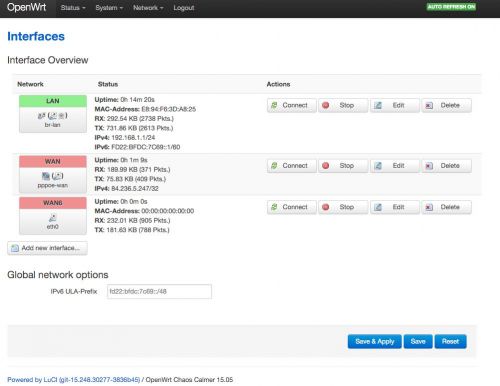This screenshot has height=386, width=500.
Task: Select the green LAN network label
Action: [x=53, y=101]
